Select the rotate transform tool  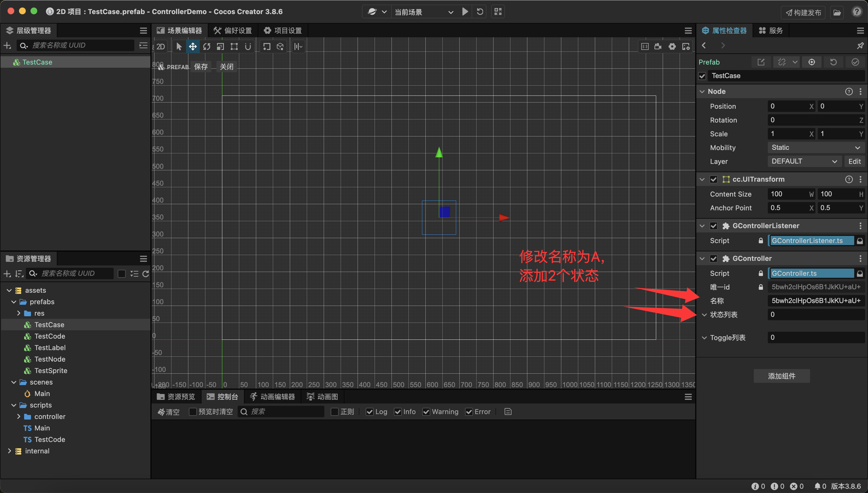click(207, 46)
